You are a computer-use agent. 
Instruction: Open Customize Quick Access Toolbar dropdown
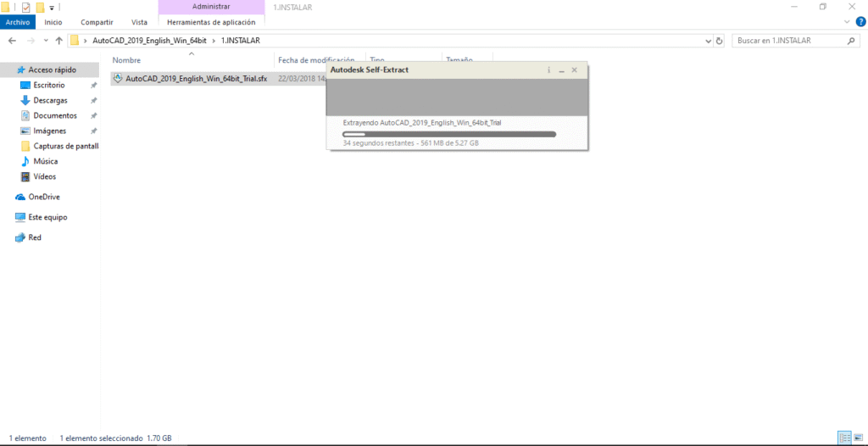click(x=52, y=8)
